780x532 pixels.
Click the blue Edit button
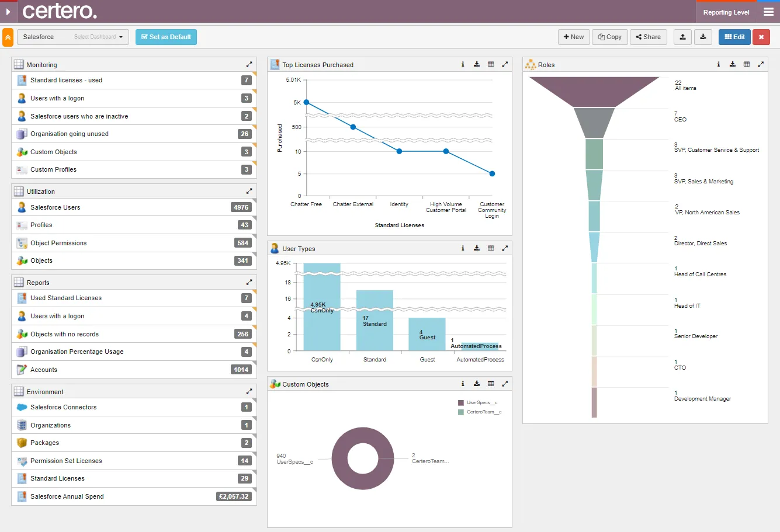[x=735, y=37]
